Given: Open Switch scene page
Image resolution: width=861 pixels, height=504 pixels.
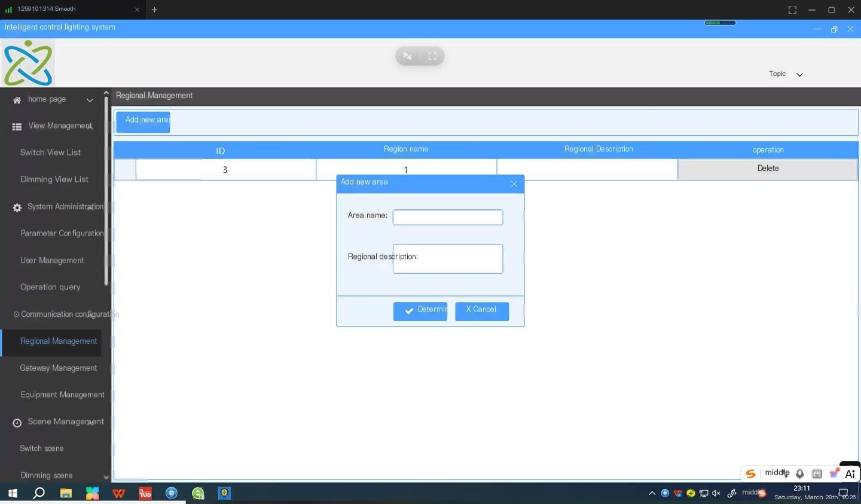Looking at the screenshot, I should pos(41,448).
